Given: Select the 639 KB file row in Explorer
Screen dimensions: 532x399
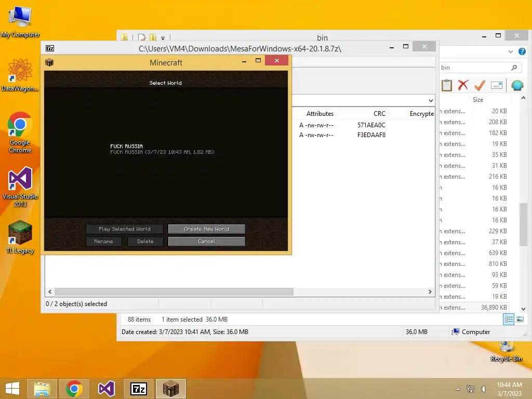Looking at the screenshot, I should (x=474, y=253).
